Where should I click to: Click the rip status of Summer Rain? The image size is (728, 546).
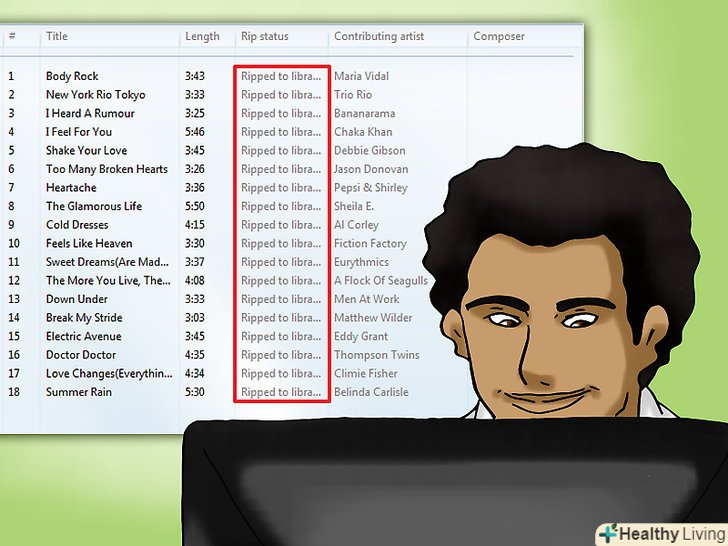point(281,392)
